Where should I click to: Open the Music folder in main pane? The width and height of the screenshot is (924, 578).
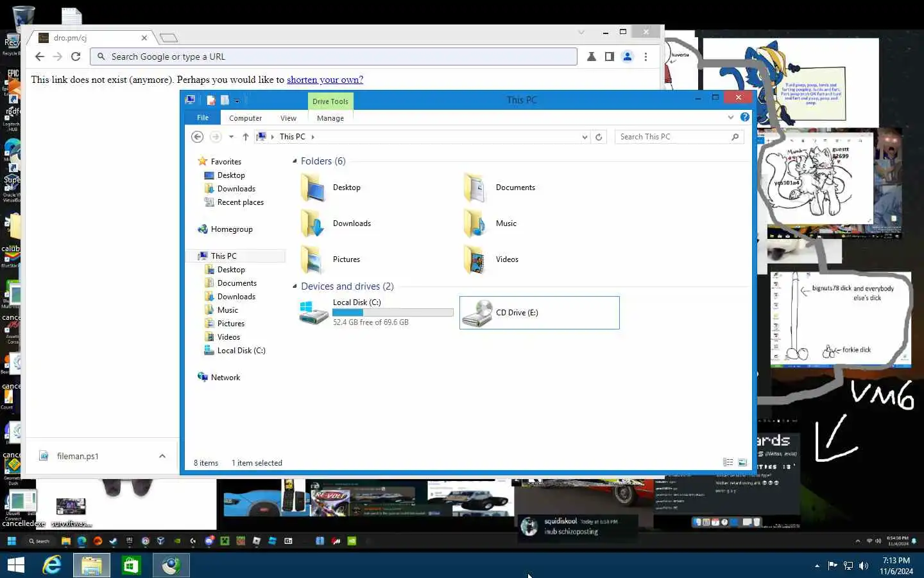point(476,223)
